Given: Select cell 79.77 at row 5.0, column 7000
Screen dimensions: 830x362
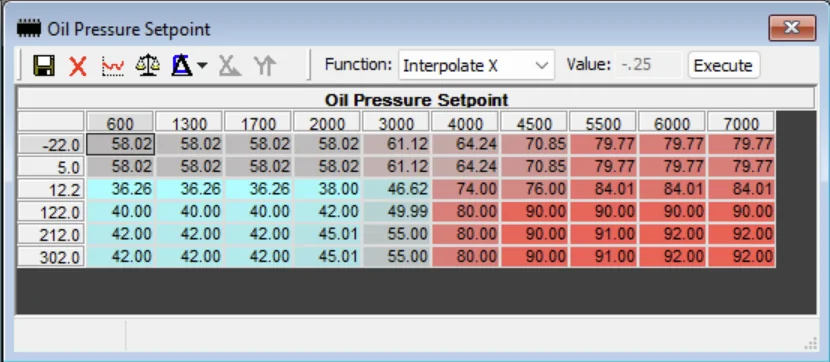Looking at the screenshot, I should [741, 167].
